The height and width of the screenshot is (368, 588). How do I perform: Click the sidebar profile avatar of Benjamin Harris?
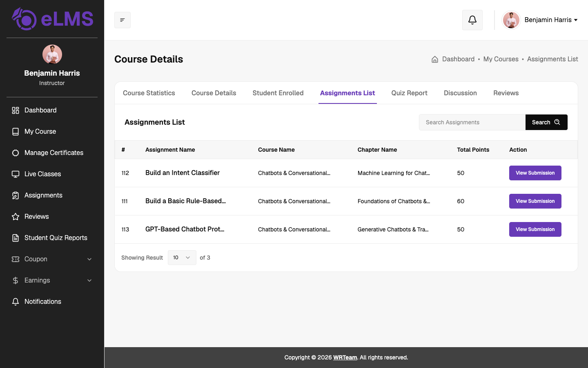pyautogui.click(x=52, y=54)
